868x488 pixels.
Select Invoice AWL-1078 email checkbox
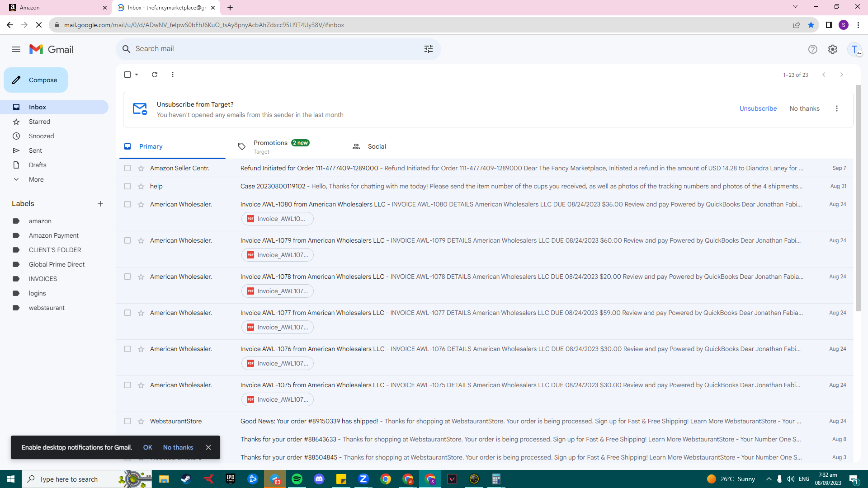click(x=127, y=277)
